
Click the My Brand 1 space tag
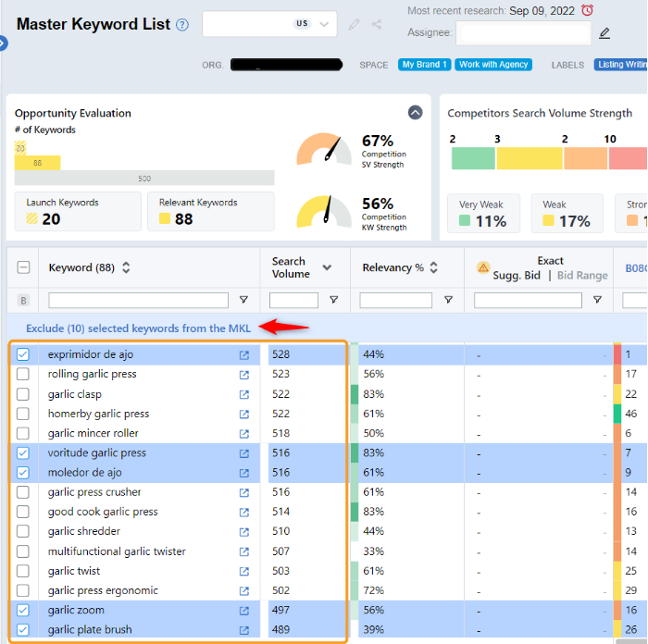pyautogui.click(x=425, y=65)
